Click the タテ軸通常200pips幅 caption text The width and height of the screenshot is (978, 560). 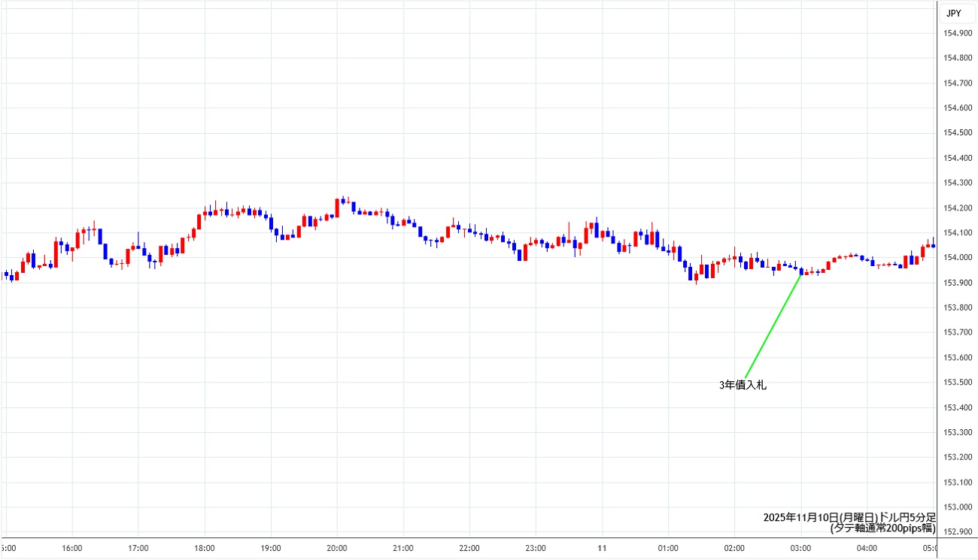click(882, 528)
